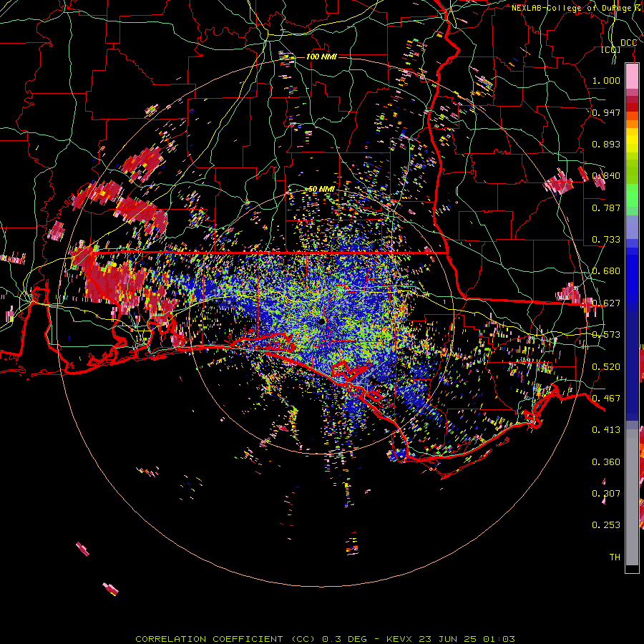
Task: Select the 0.840 value on color scale
Action: (x=606, y=175)
